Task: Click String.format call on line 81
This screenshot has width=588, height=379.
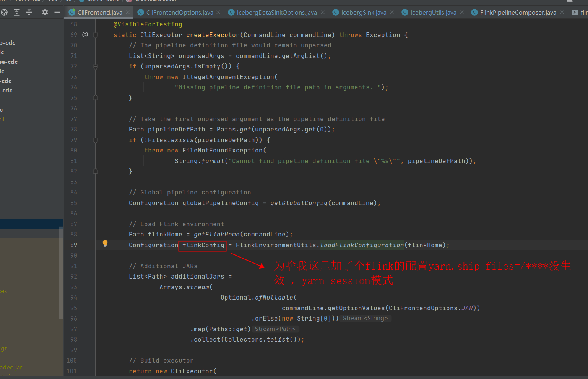Action: [x=200, y=161]
